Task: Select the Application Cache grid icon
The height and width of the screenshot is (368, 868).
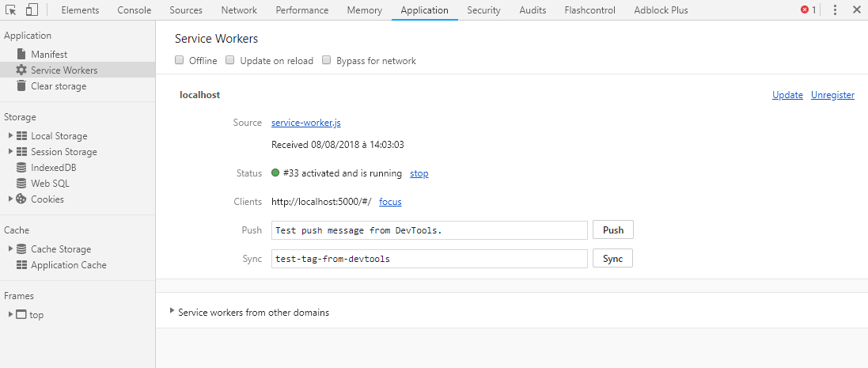Action: click(x=21, y=265)
